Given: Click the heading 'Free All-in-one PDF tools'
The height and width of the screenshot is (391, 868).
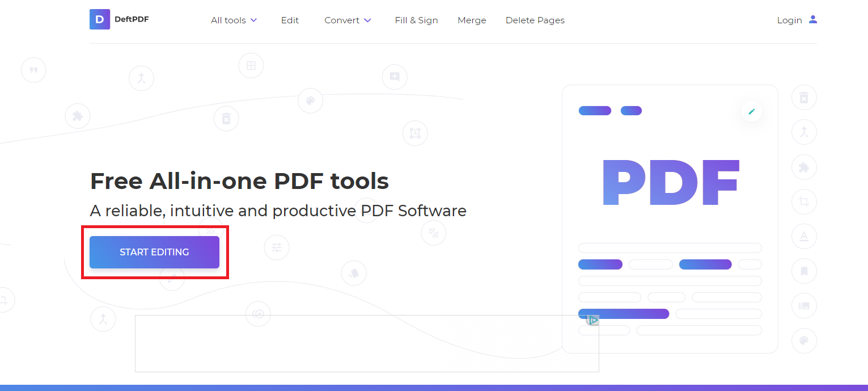Looking at the screenshot, I should pyautogui.click(x=239, y=181).
